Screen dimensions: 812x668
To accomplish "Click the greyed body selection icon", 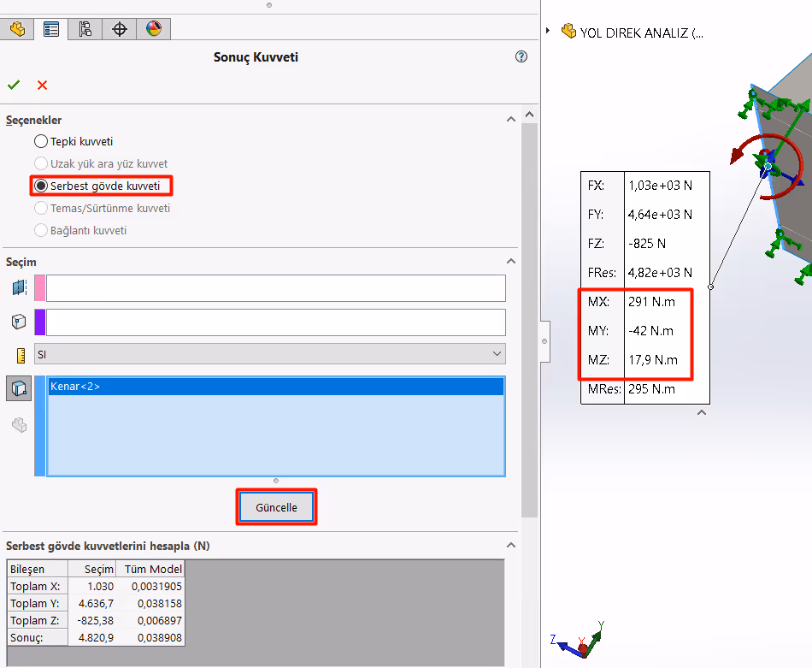I will (19, 425).
